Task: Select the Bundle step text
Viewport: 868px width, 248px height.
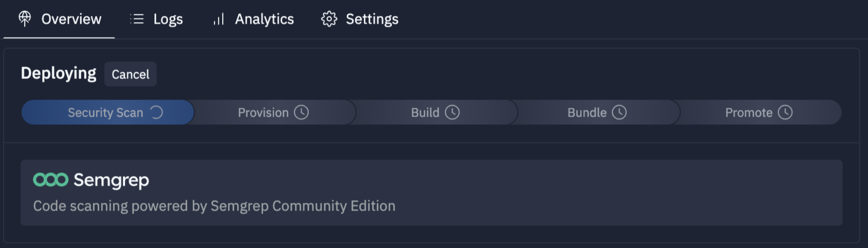Action: pos(587,113)
